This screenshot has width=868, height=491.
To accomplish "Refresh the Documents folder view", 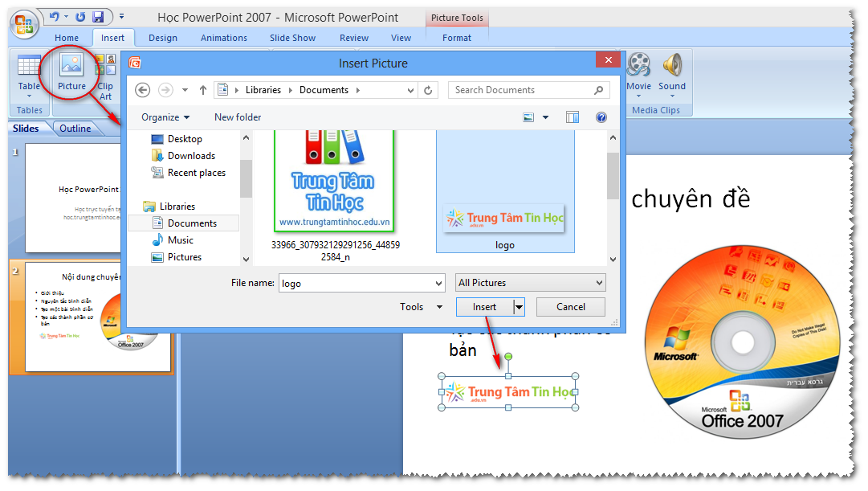I will tap(428, 90).
